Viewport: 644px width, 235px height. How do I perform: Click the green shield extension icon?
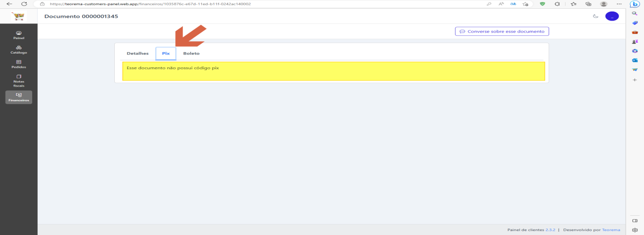542,4
